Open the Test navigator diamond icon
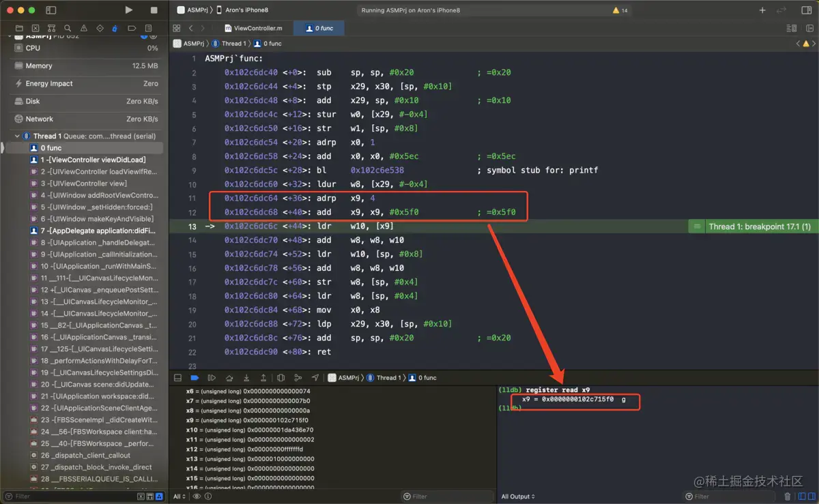 pyautogui.click(x=100, y=28)
